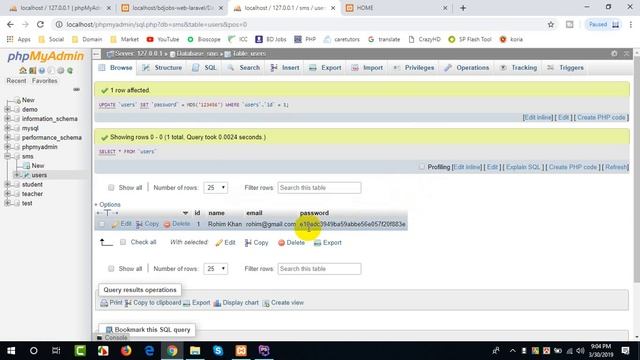Open XAMPP icon in the taskbar
The height and width of the screenshot is (360, 640).
coord(241,351)
